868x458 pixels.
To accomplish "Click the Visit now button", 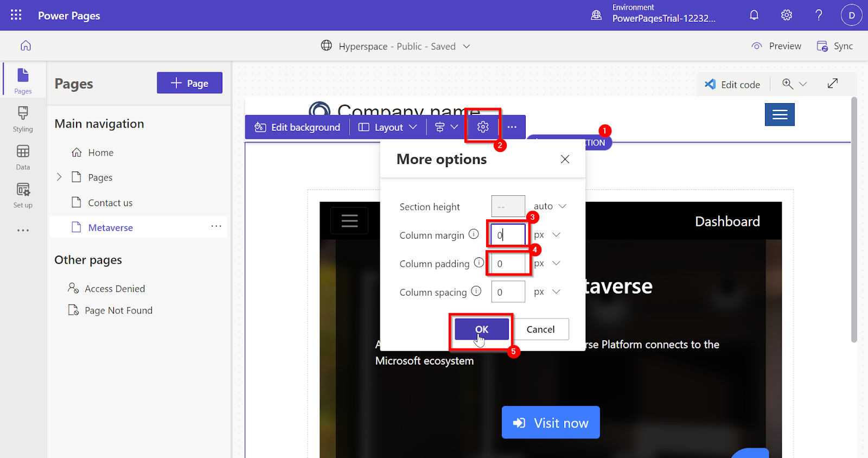I will pos(551,422).
